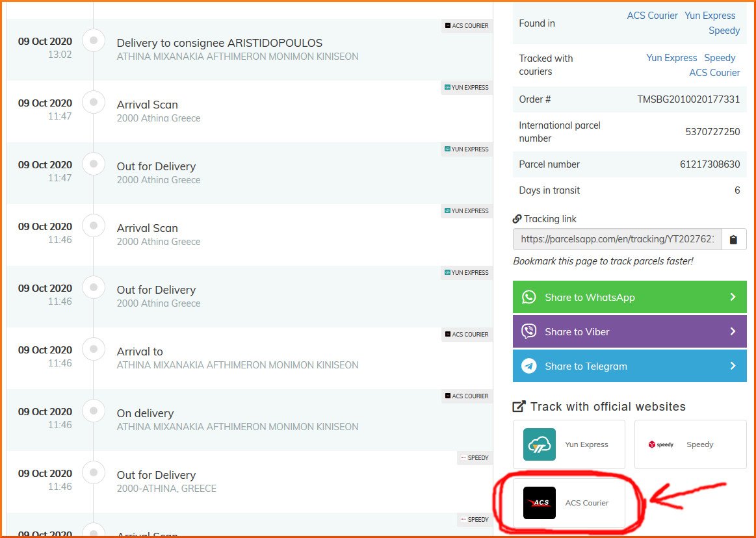Copy the tracking link with the clipboard icon

point(733,240)
